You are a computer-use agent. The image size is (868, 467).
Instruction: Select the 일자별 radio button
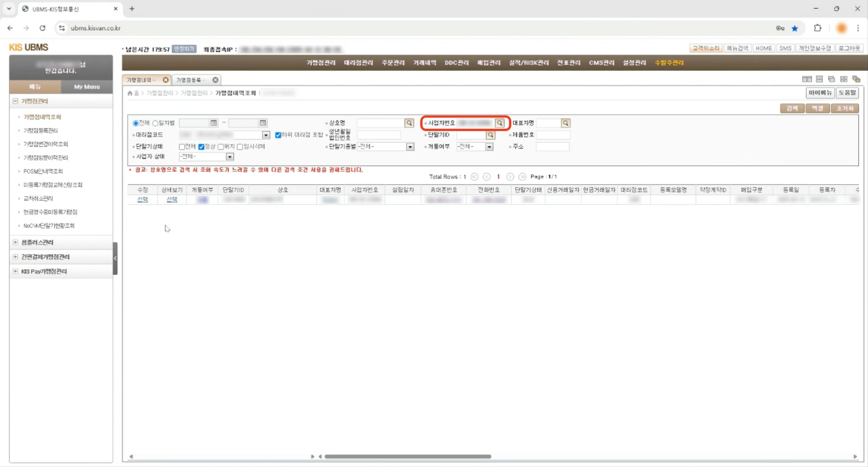point(156,123)
